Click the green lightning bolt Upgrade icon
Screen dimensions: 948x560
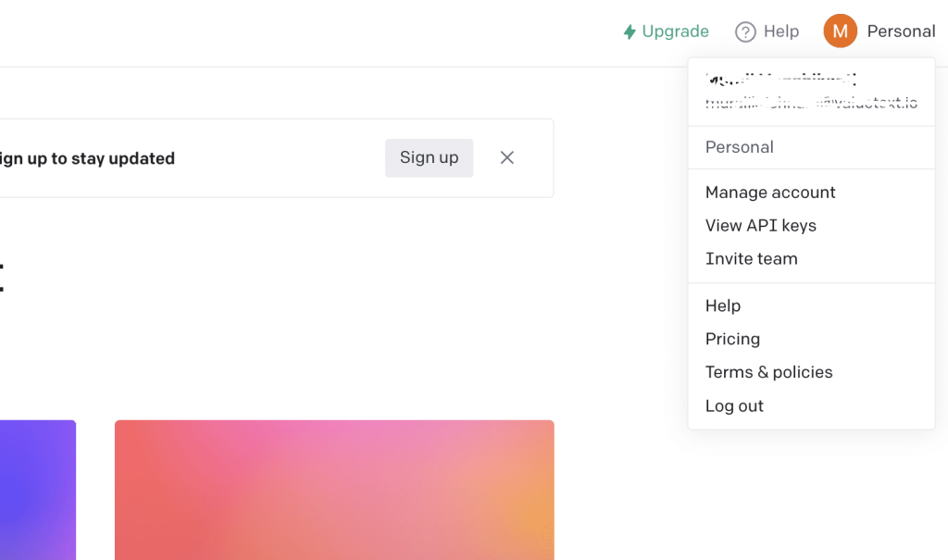click(630, 32)
